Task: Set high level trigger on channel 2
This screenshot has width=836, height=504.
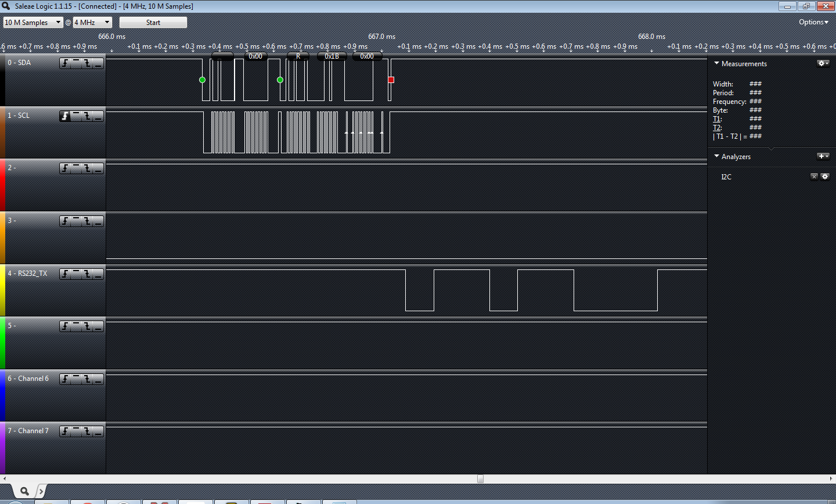Action: coord(76,168)
